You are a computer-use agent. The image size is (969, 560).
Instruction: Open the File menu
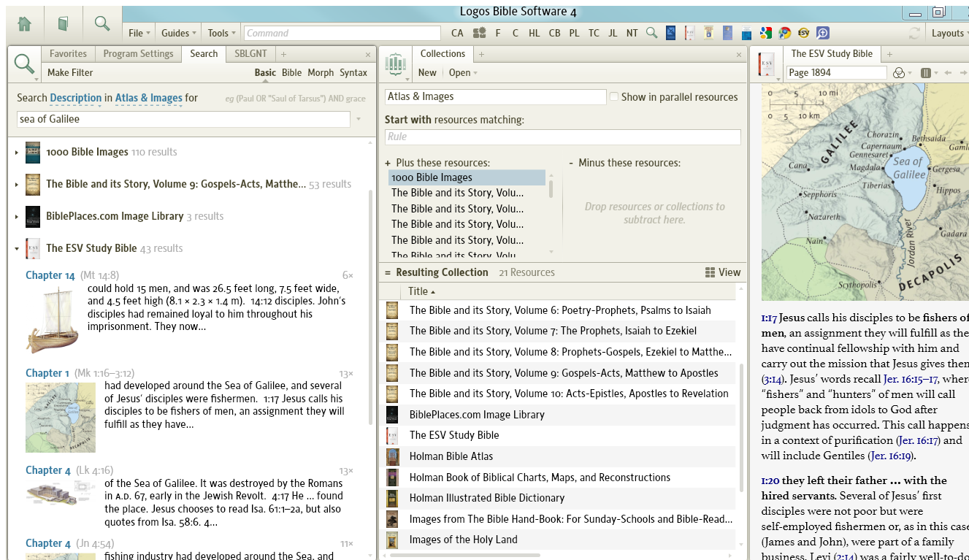[x=139, y=33]
